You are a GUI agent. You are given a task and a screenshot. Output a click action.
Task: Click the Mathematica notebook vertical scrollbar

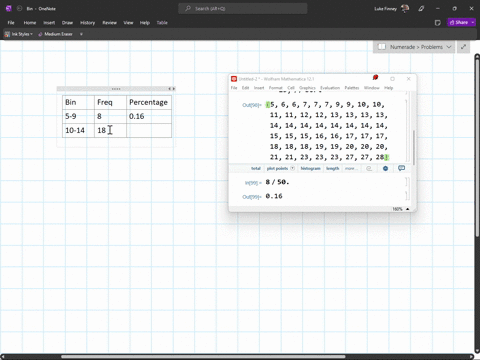click(414, 147)
